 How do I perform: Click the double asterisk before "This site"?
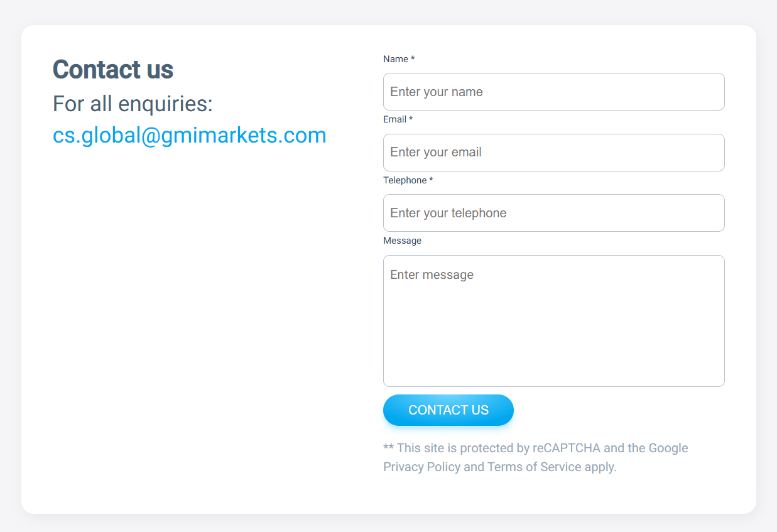tap(388, 447)
